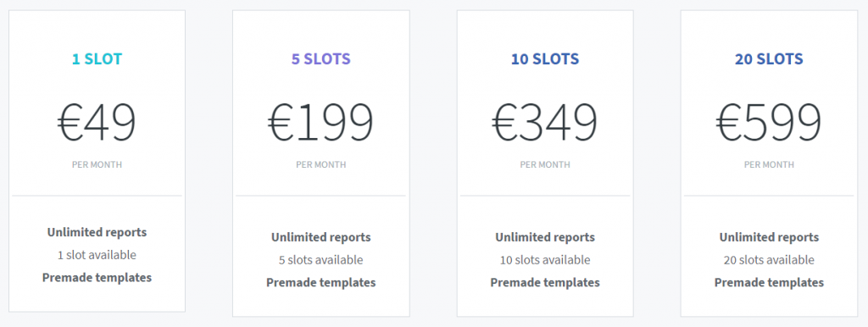The height and width of the screenshot is (327, 868).
Task: Click the €349 price
Action: point(545,123)
